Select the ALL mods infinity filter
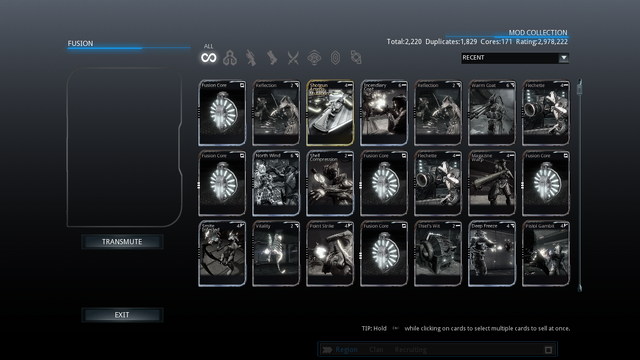640x360 pixels. coord(209,58)
